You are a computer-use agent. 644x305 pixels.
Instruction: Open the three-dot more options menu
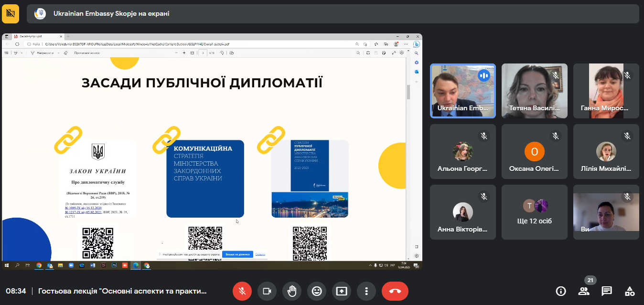click(366, 291)
